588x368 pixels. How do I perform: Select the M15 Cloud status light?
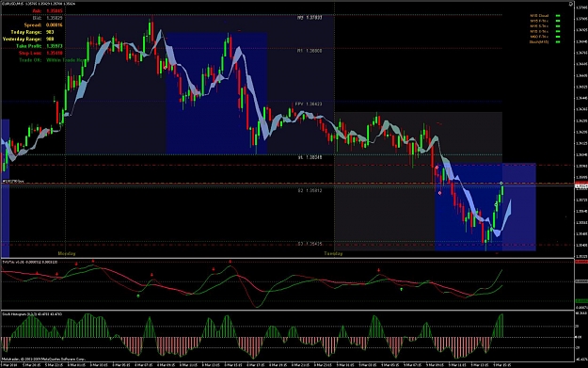(558, 16)
